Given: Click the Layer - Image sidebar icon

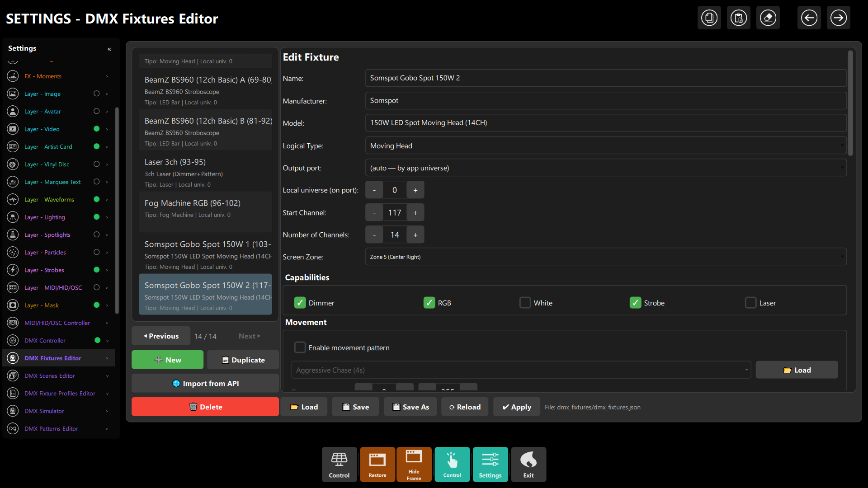Looking at the screenshot, I should click(x=13, y=94).
